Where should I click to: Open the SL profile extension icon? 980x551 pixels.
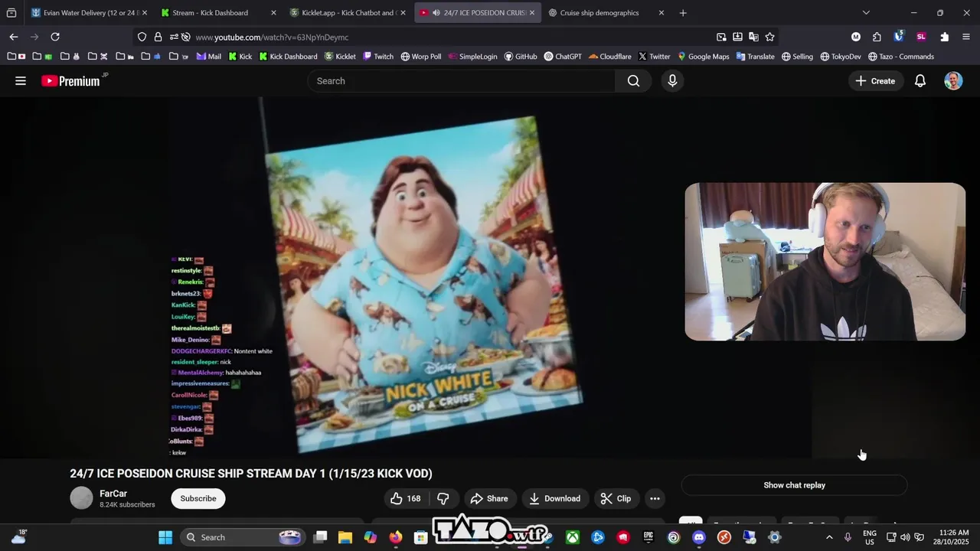921,37
